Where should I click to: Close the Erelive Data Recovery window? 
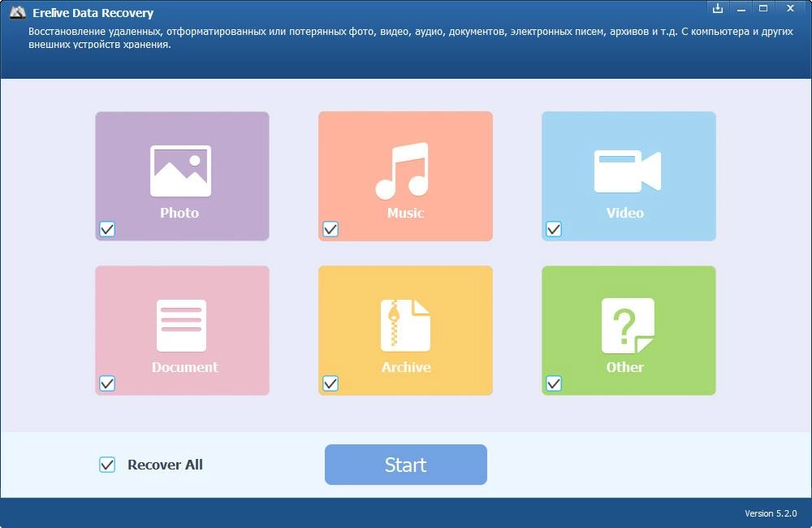pyautogui.click(x=790, y=8)
